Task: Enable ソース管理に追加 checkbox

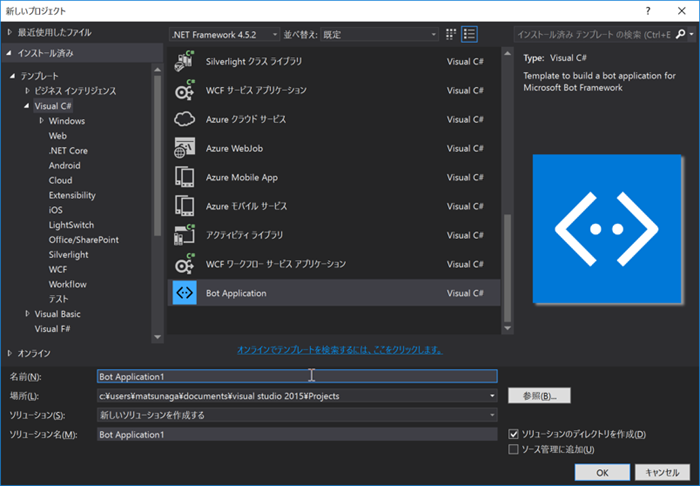Action: coord(513,449)
